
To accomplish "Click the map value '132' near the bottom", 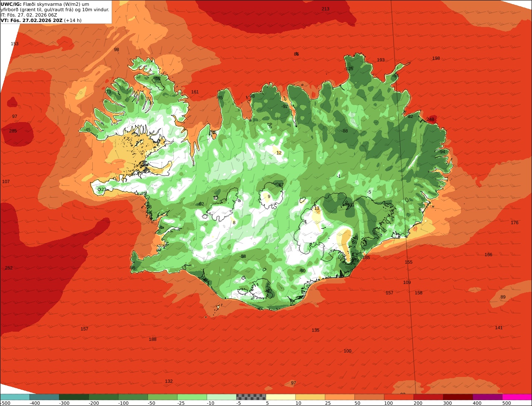I will tap(169, 381).
